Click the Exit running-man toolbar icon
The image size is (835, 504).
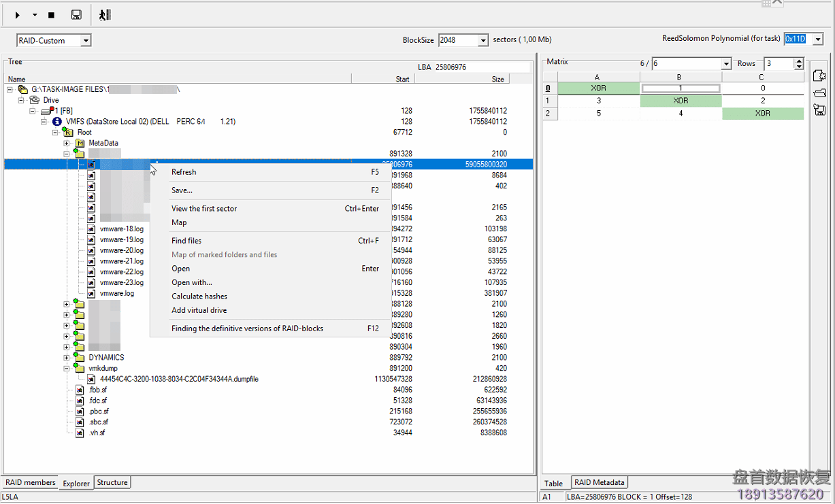coord(104,15)
